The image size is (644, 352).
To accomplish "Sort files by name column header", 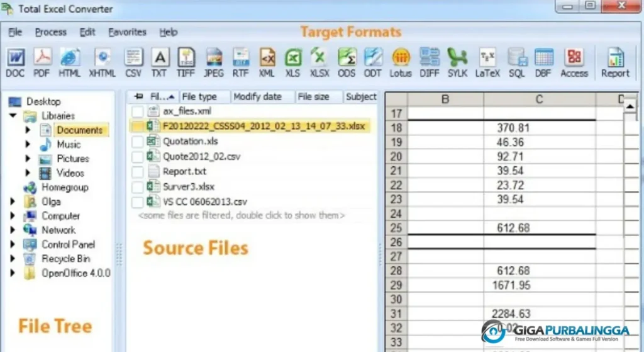I will coord(163,96).
